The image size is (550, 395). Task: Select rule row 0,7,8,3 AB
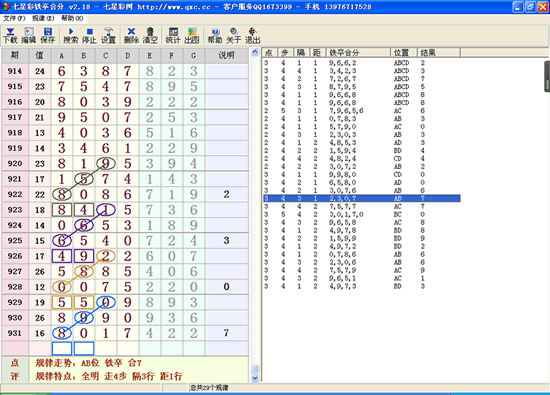pos(362,119)
